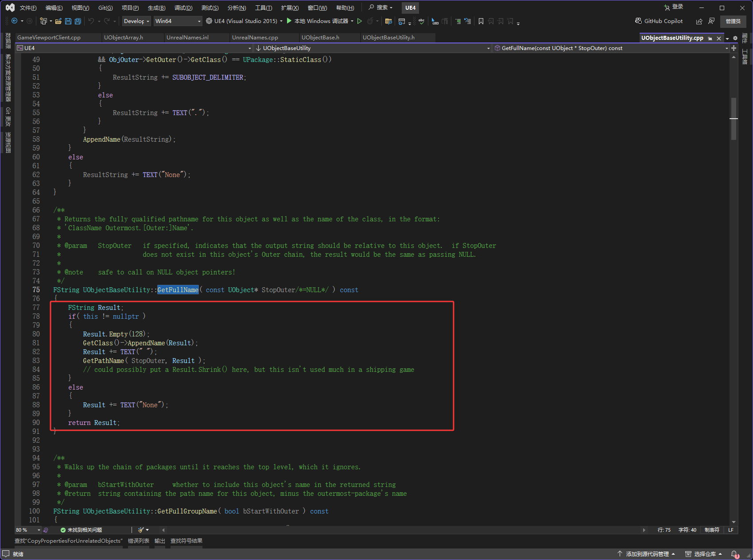Screen dimensions: 753x560
Task: Click the 制表符 indent indicator
Action: (712, 530)
